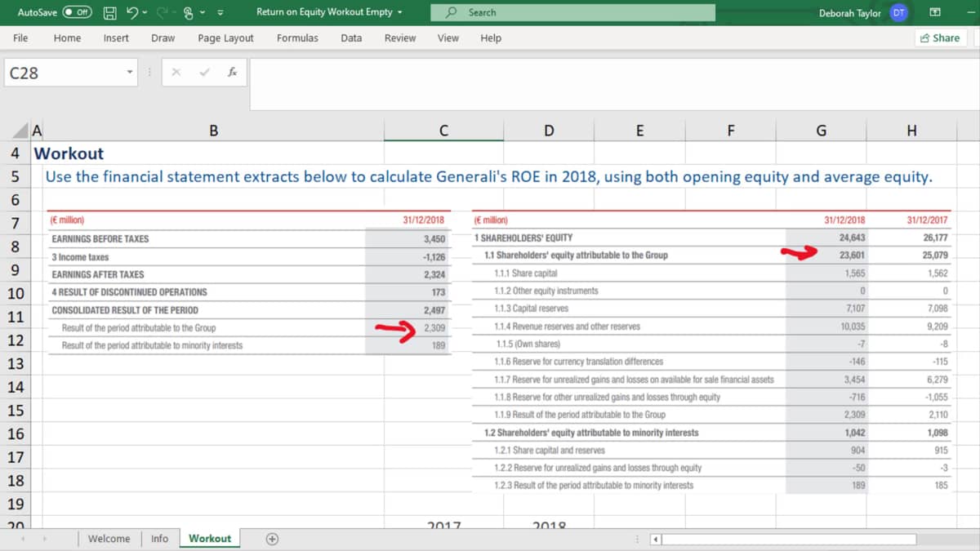Select column E header
Image resolution: width=980 pixels, height=551 pixels.
(x=639, y=131)
